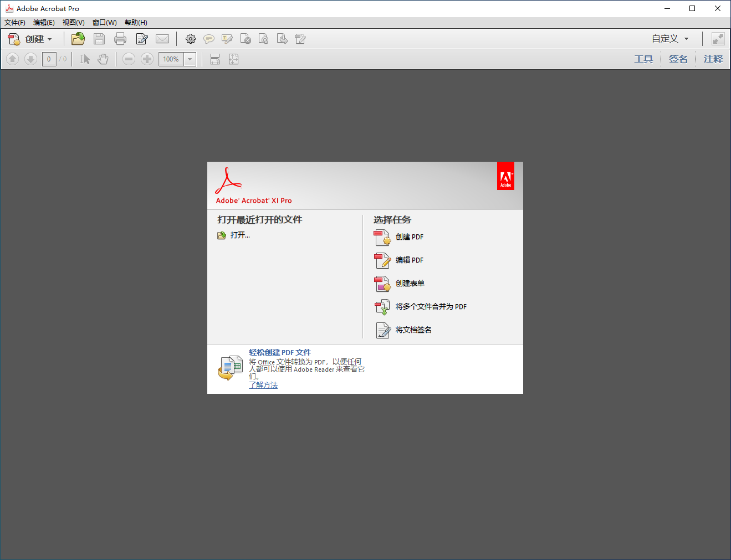Screen dimensions: 731x560
Task: Click the Read mode expand icon
Action: tap(718, 39)
